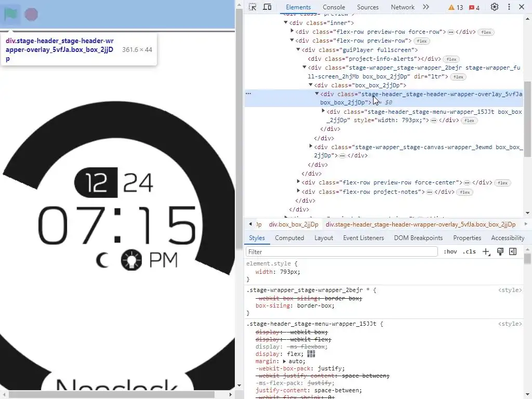Collapse the flex-row preview-row div
Viewport: 532px width, 399px height.
click(x=292, y=40)
